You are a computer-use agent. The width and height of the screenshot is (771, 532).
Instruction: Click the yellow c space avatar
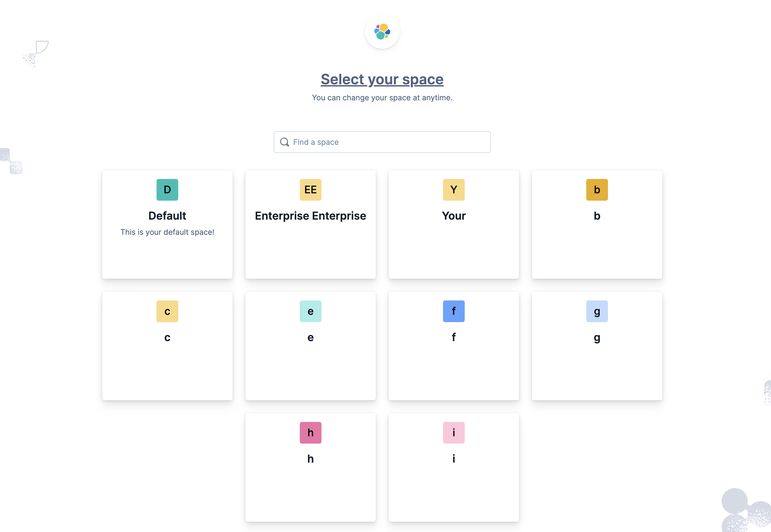(x=167, y=311)
